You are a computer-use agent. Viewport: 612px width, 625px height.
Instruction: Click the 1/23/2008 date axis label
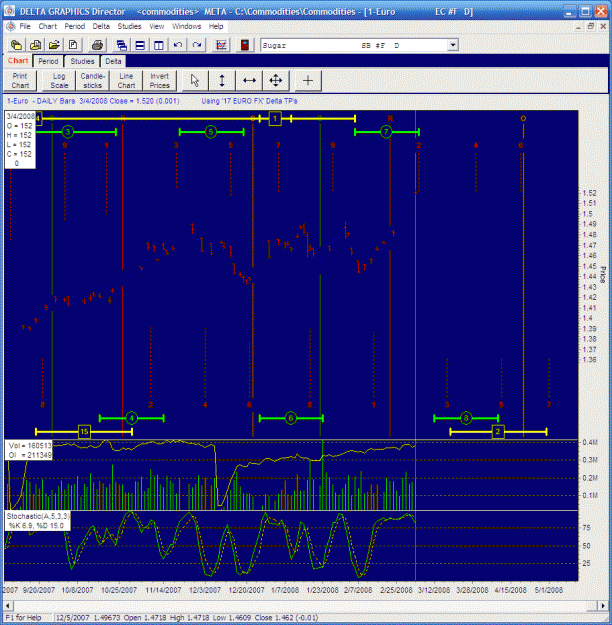tap(322, 590)
